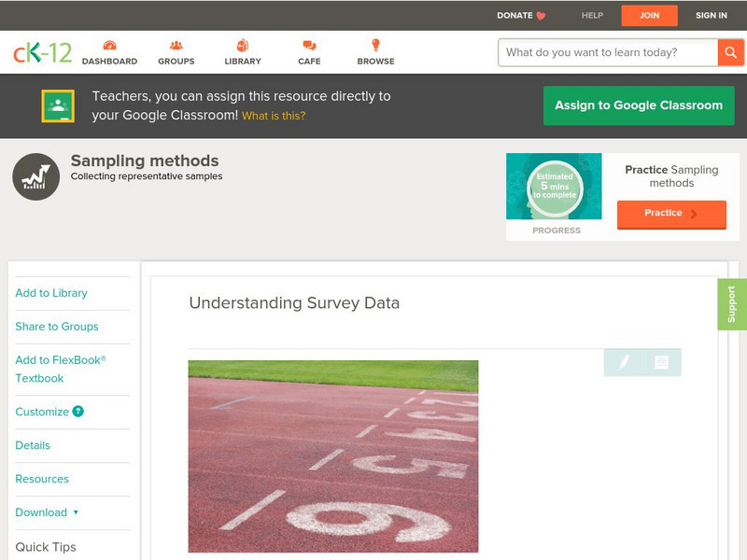Open the green Support side tab
This screenshot has height=560, width=747.
pos(732,304)
